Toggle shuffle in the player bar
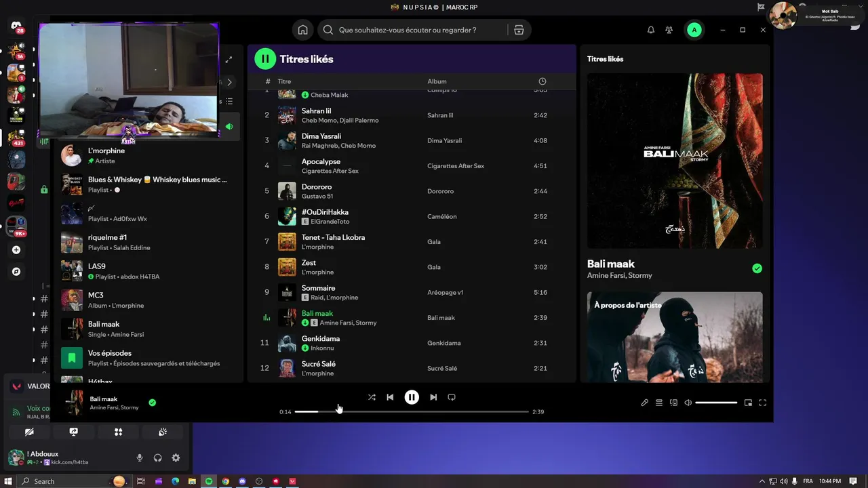 (372, 397)
